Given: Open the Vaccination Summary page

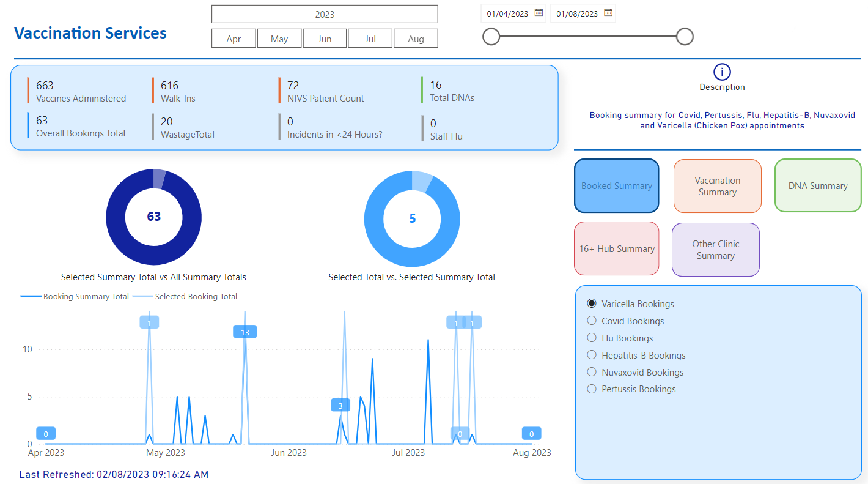Looking at the screenshot, I should click(x=718, y=186).
